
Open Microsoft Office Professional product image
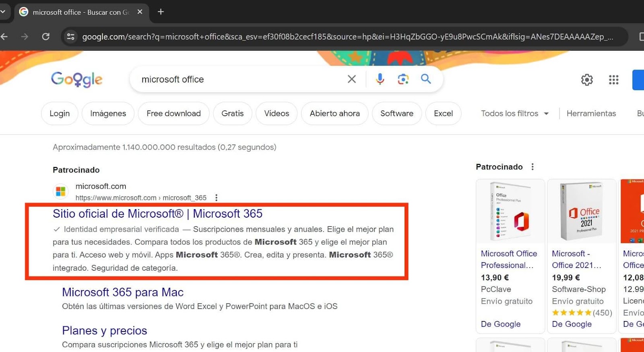coord(510,211)
